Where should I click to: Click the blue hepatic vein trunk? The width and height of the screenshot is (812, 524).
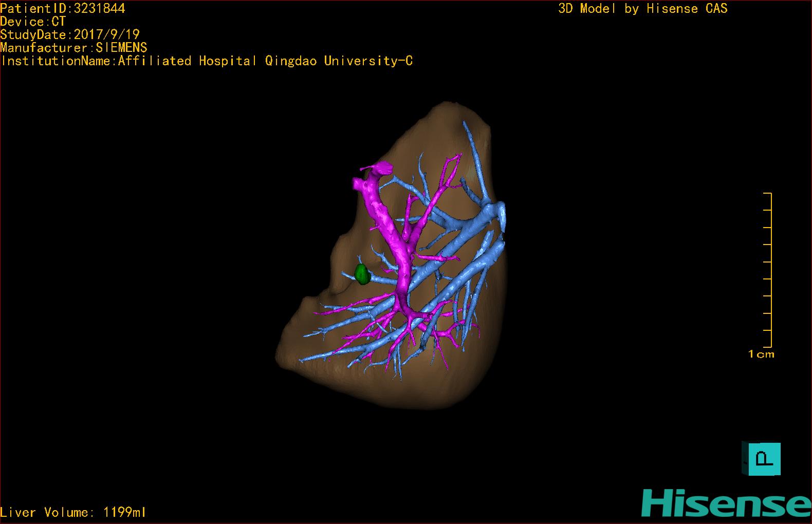tap(463, 224)
